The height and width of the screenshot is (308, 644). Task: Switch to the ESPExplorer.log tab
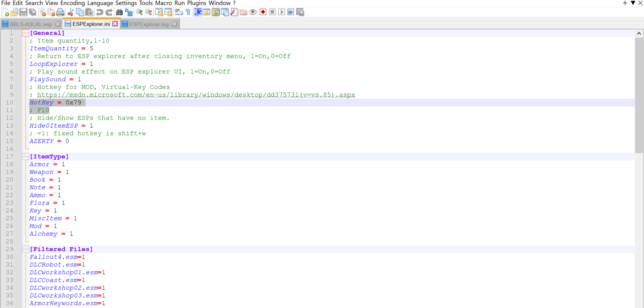tap(149, 24)
